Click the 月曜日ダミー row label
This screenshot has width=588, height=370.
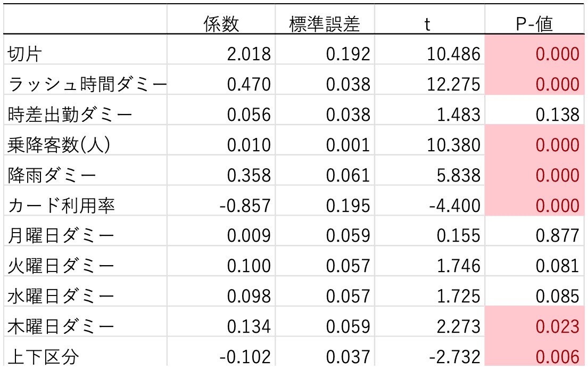[x=60, y=236]
